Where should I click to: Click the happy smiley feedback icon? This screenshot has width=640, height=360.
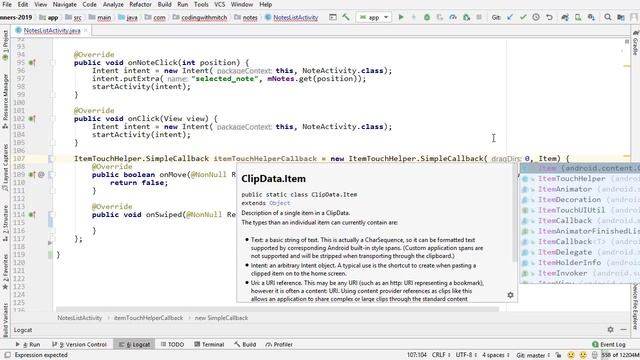pos(571,355)
